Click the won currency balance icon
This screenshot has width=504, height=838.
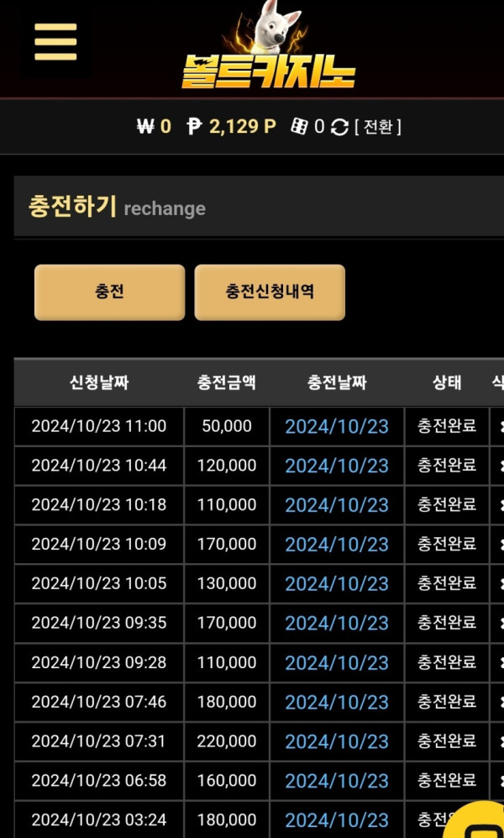(145, 127)
